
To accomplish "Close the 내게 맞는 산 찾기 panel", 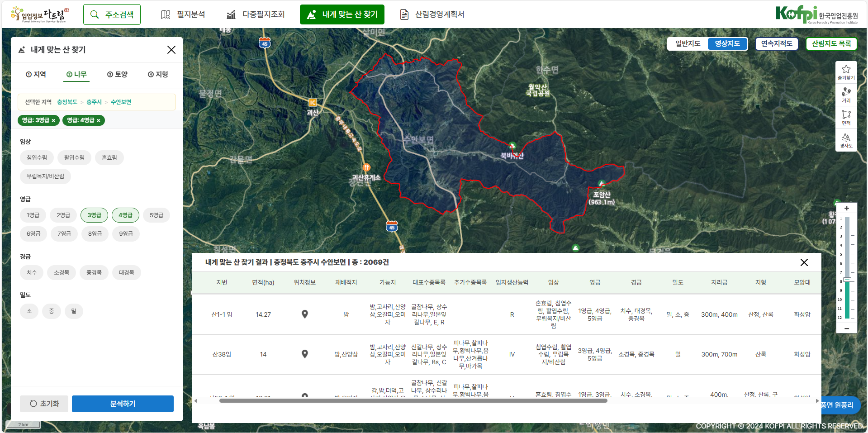I will (x=171, y=50).
